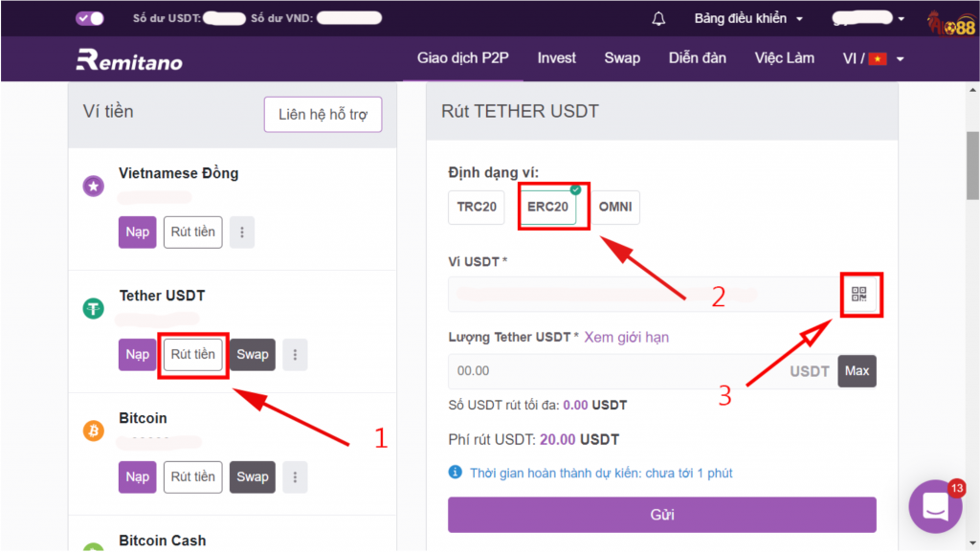Click the Bitcoin coin icon
Image resolution: width=980 pixels, height=552 pixels.
pyautogui.click(x=94, y=431)
